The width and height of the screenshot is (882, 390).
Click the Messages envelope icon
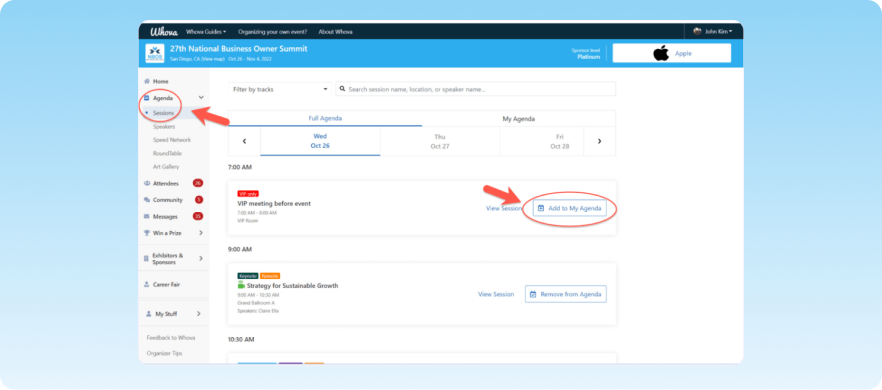click(x=147, y=217)
